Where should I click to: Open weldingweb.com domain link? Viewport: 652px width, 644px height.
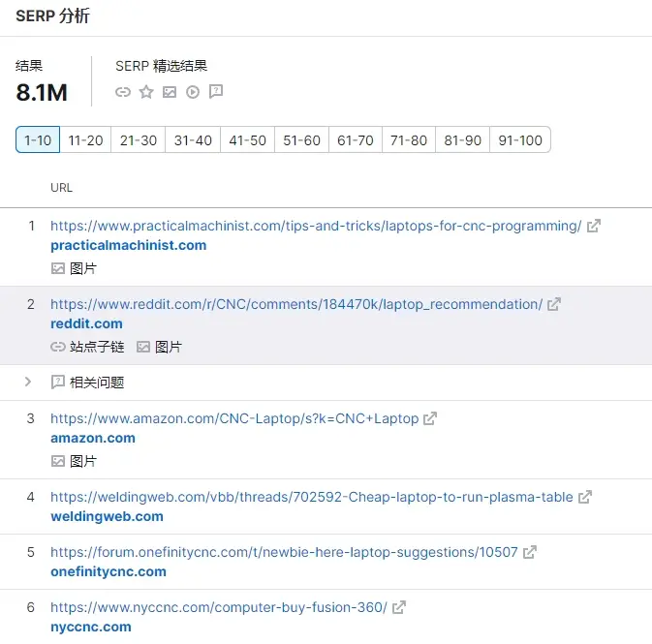(107, 516)
